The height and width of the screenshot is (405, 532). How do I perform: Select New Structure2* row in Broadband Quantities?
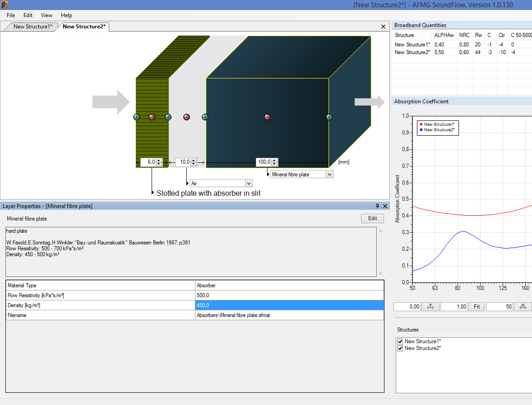point(462,52)
